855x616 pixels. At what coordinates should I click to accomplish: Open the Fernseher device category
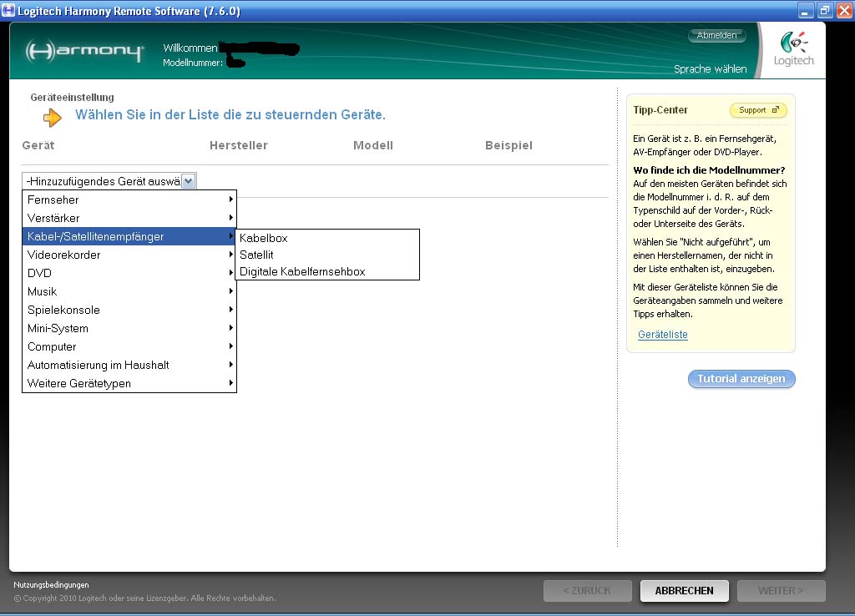tap(129, 199)
